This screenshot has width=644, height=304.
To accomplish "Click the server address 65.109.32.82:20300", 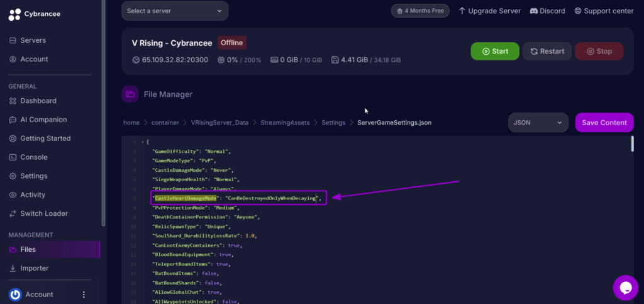I will coord(175,60).
